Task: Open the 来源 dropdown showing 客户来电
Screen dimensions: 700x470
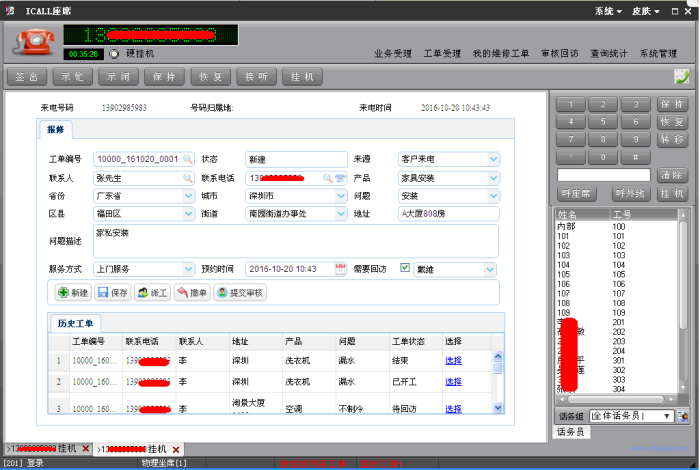Action: pos(493,159)
